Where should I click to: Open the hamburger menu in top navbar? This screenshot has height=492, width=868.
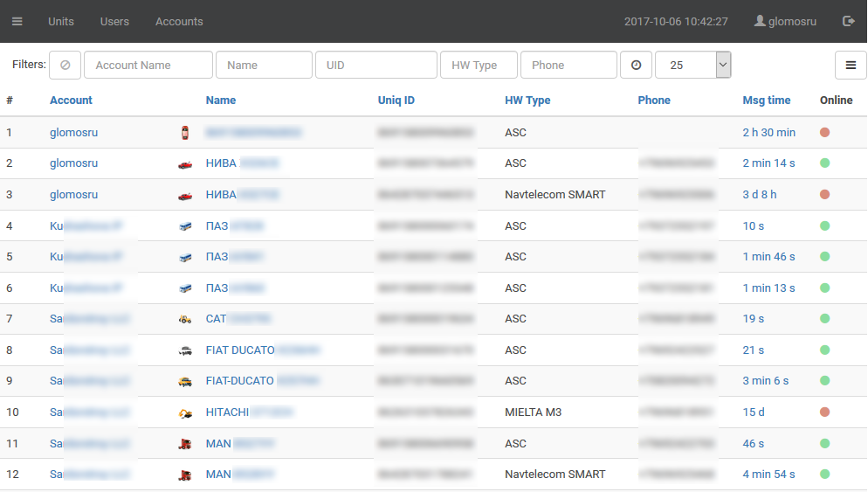point(17,21)
